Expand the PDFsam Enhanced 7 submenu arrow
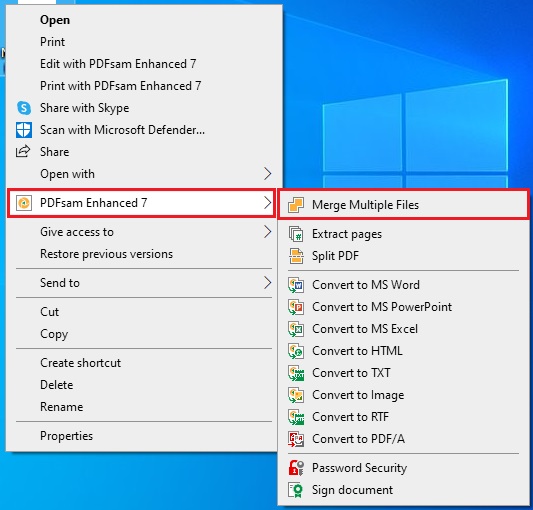 (x=268, y=203)
